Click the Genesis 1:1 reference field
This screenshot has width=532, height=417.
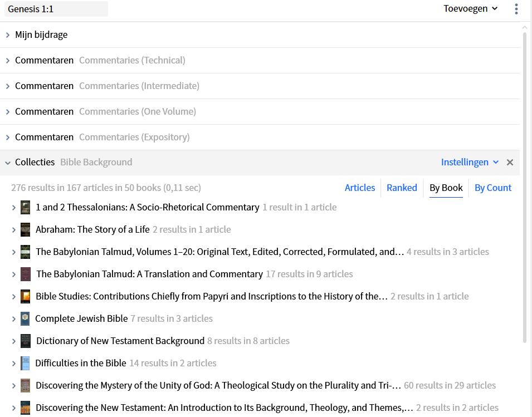click(56, 9)
